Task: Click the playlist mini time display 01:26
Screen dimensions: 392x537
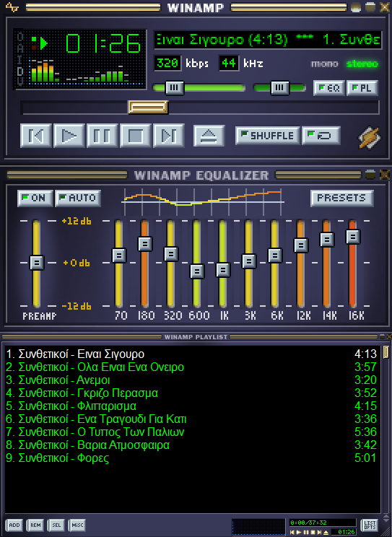Action: [x=346, y=532]
